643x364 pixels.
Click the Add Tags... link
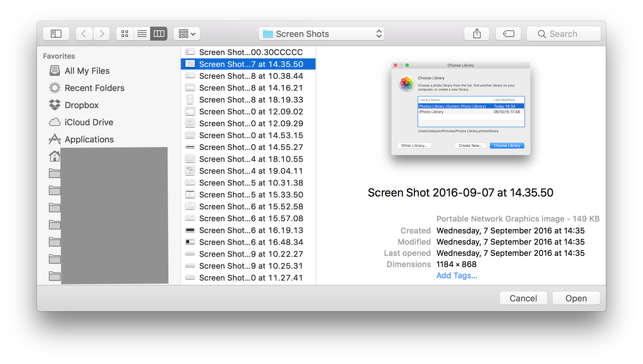point(457,276)
